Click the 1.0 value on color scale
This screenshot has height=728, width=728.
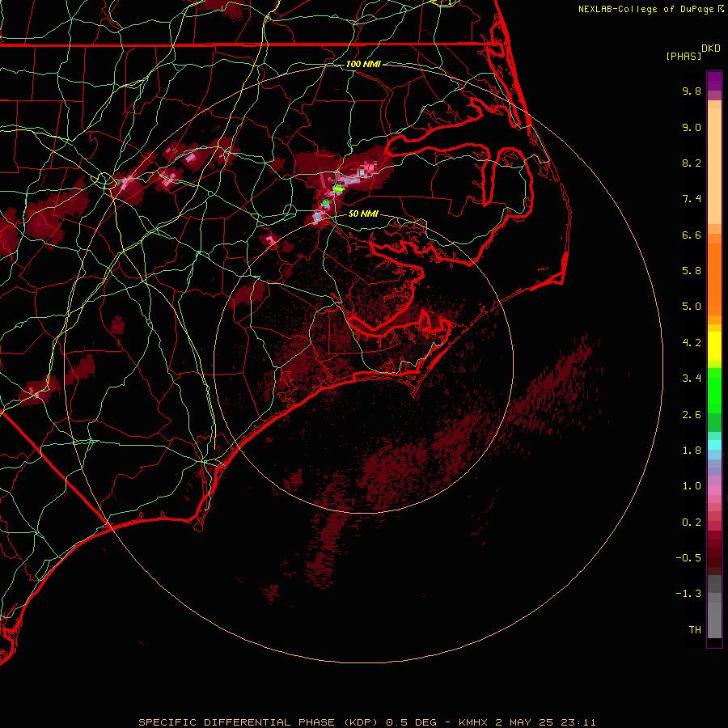692,486
